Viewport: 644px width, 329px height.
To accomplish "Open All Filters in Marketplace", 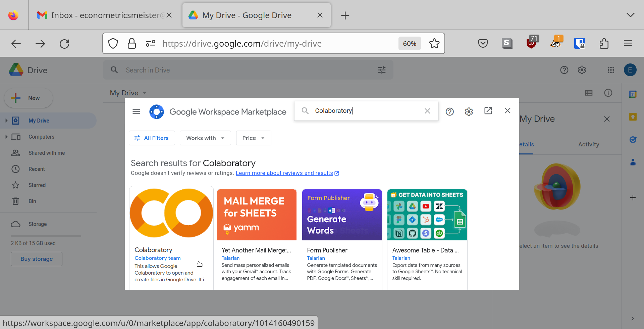I will 152,138.
